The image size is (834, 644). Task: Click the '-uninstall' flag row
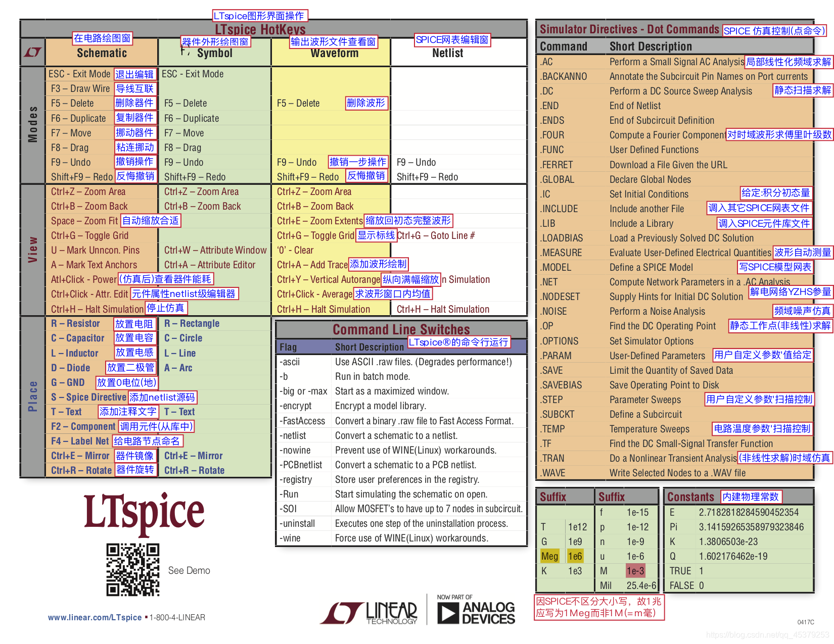401,523
